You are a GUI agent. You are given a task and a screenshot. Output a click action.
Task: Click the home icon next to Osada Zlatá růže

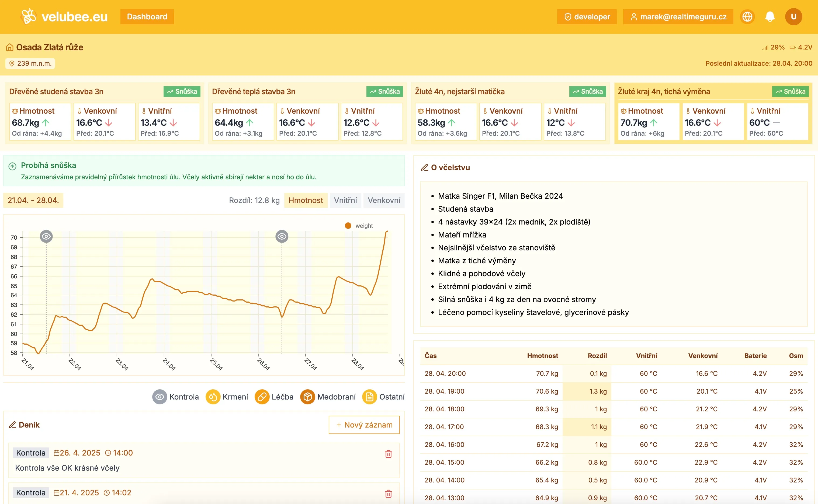pyautogui.click(x=9, y=47)
